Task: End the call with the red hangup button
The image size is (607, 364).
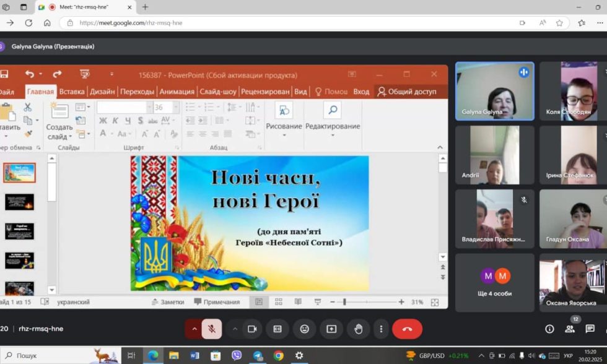Action: (407, 330)
